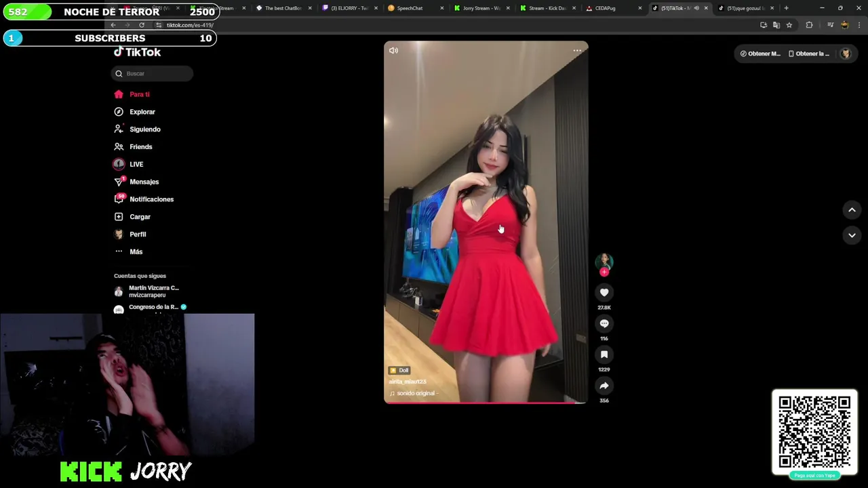
Task: Open Perfil in sidebar
Action: pyautogui.click(x=130, y=235)
